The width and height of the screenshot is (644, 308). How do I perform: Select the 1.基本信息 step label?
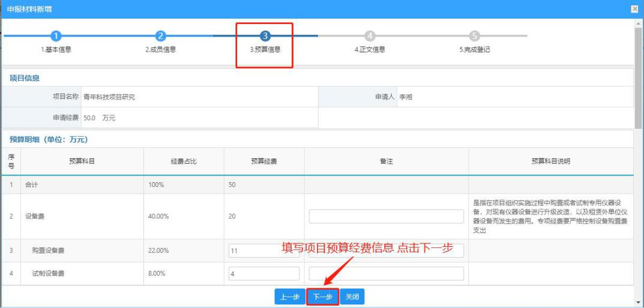point(56,50)
